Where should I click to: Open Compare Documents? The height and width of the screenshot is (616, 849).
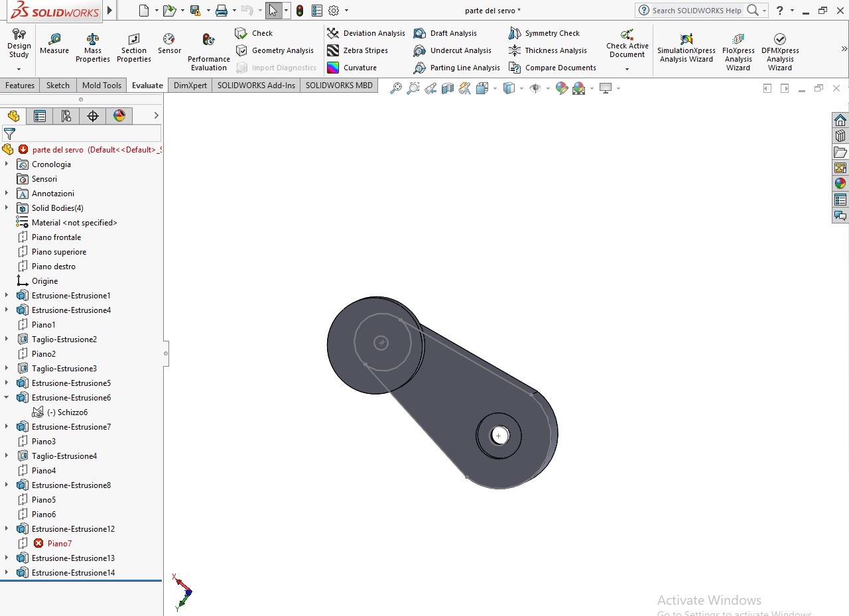pos(553,68)
